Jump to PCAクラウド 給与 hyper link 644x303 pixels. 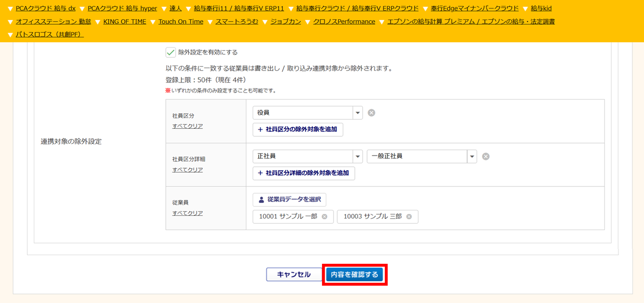pyautogui.click(x=122, y=9)
